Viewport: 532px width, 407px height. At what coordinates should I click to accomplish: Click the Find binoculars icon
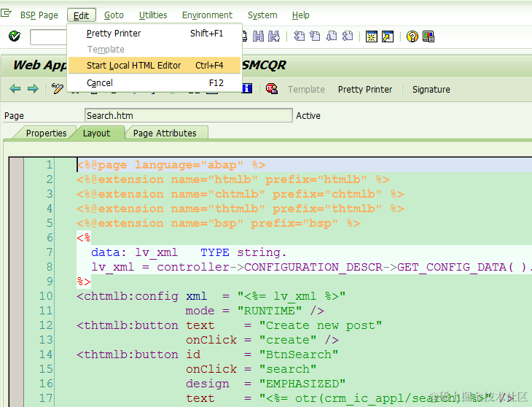[x=258, y=36]
